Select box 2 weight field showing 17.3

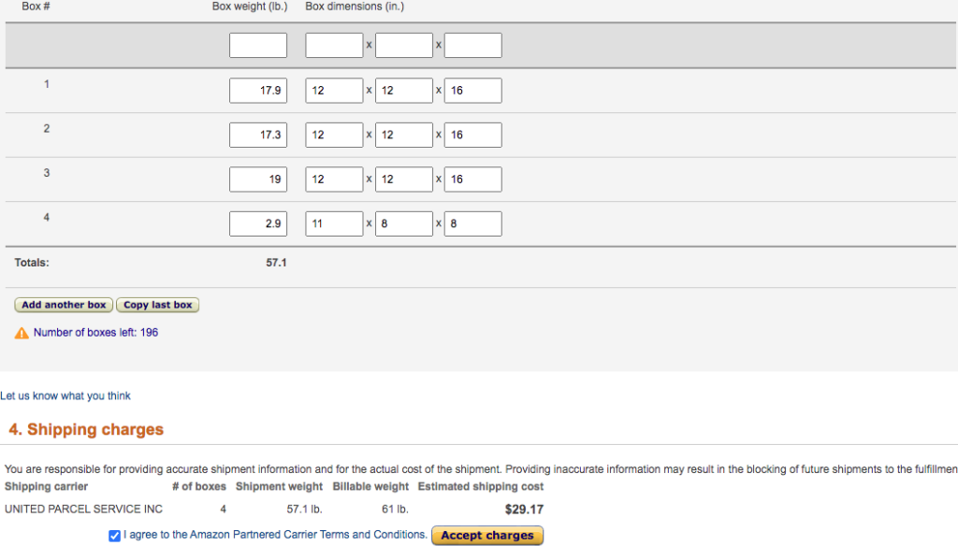[x=258, y=135]
